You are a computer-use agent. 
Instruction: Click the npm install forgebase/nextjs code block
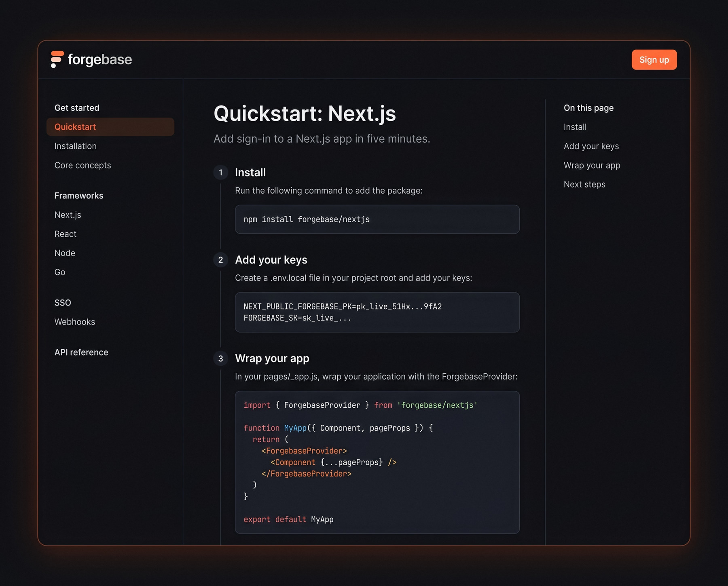[377, 219]
